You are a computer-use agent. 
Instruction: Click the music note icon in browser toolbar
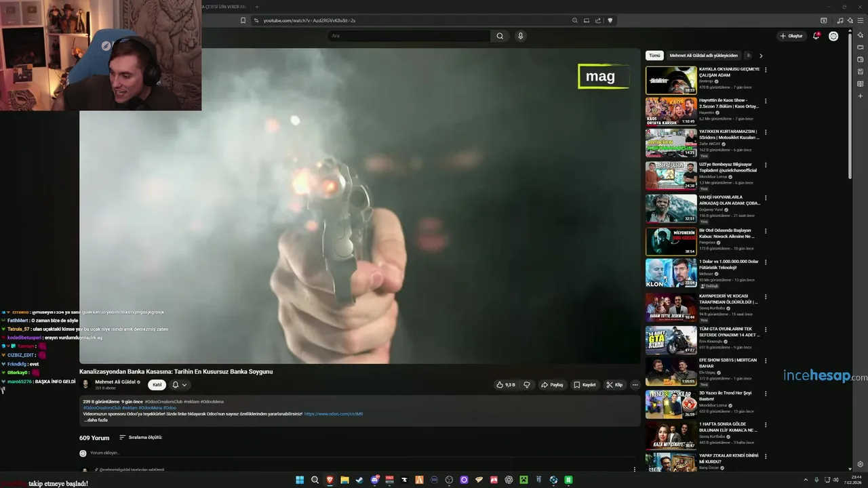tap(840, 20)
